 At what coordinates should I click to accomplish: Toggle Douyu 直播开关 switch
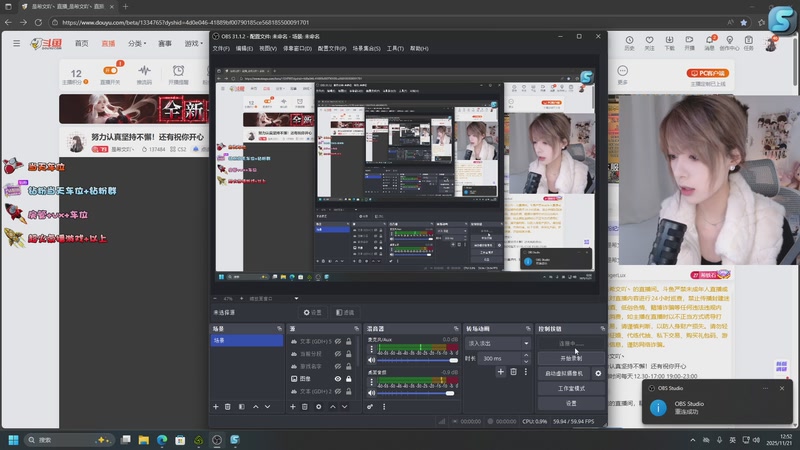[110, 70]
